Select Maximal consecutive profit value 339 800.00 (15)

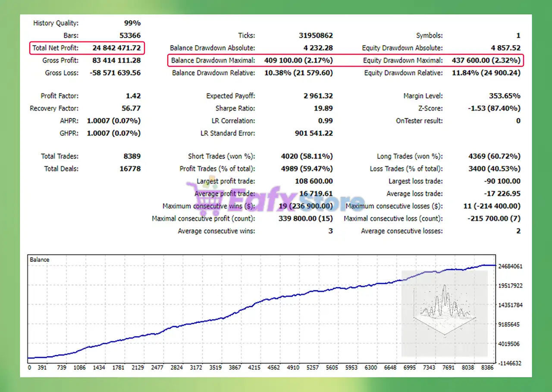coord(306,219)
